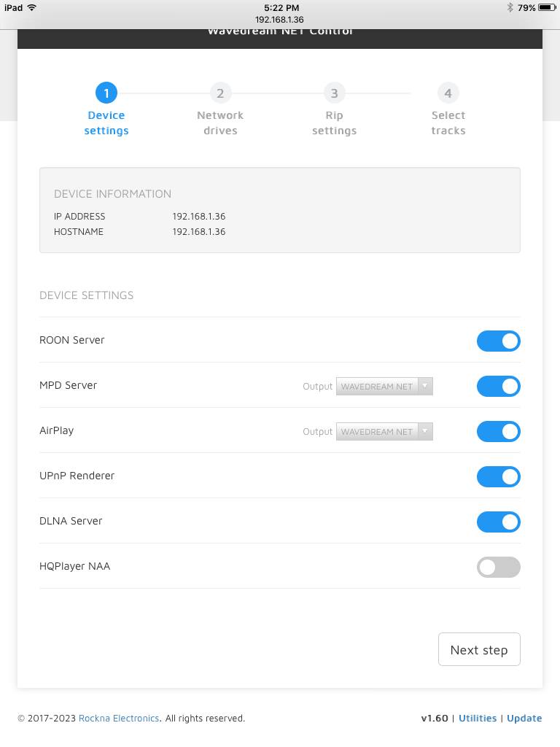The image size is (560, 747).
Task: Open step 2 Network drives
Action: [x=220, y=109]
